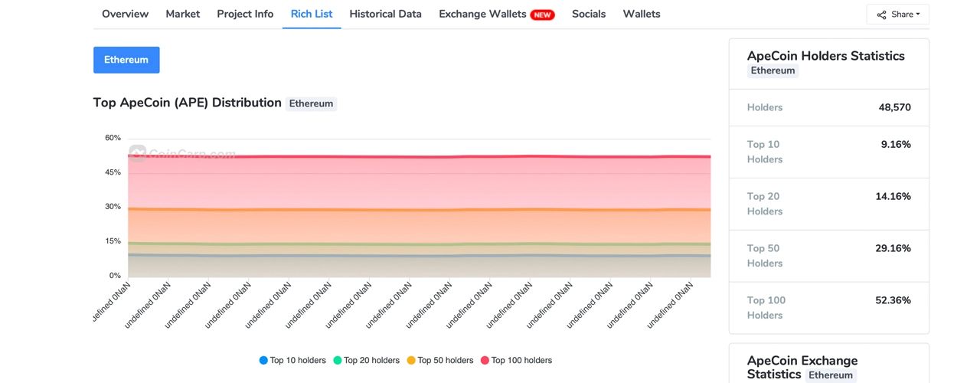The image size is (980, 383).
Task: Open the Overview tab
Action: coord(125,14)
